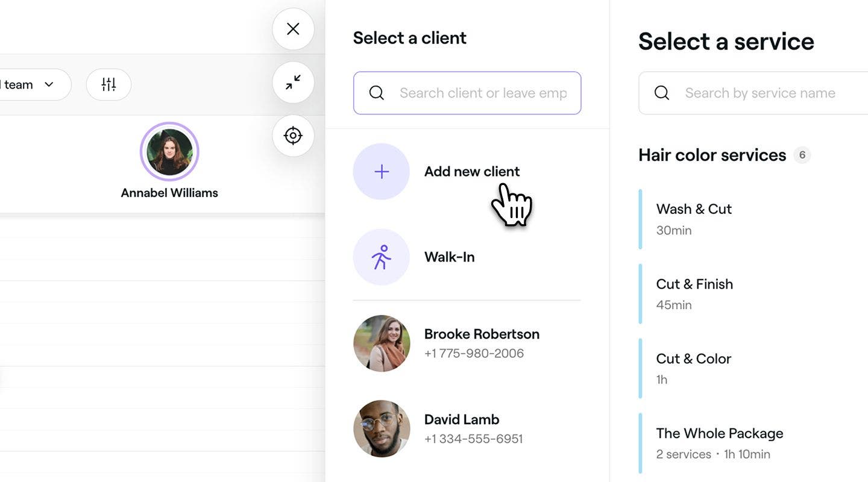Image resolution: width=868 pixels, height=482 pixels.
Task: Select the Wash & Cut service
Action: point(753,219)
